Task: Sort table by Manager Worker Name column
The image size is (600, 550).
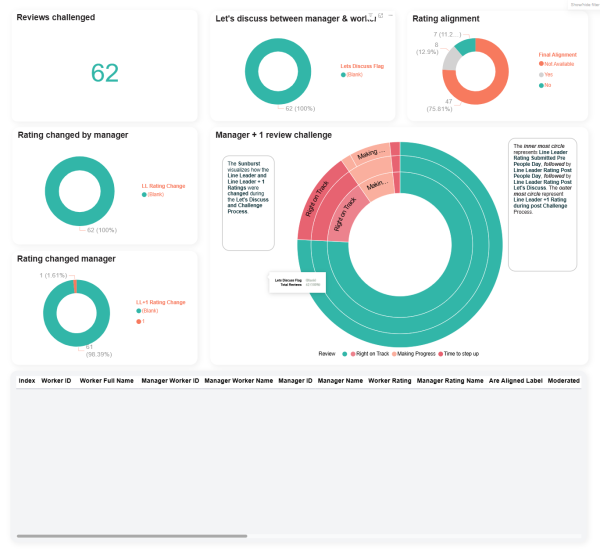Action: point(237,381)
